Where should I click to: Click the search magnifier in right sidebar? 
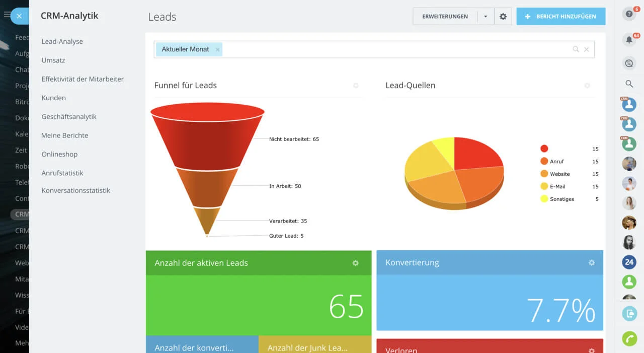point(629,84)
